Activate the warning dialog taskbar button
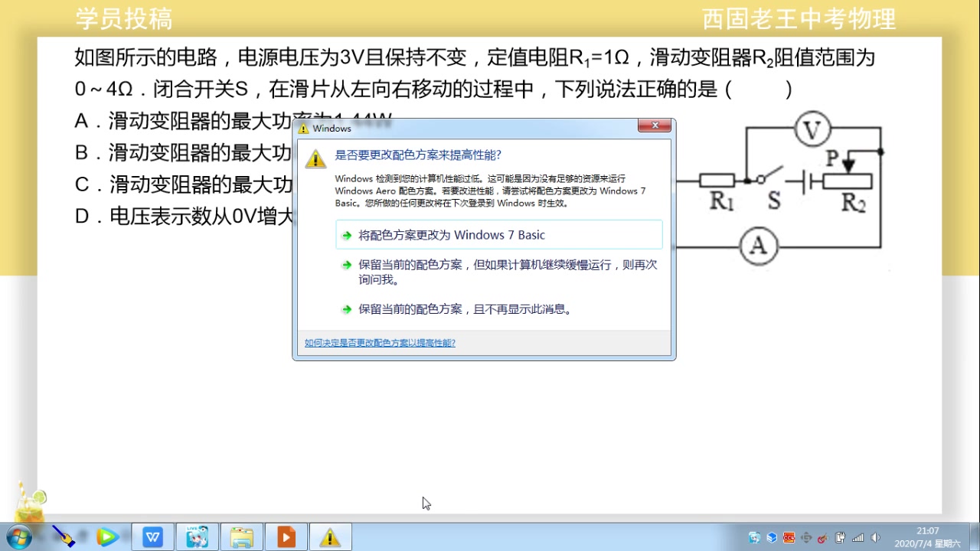 [x=330, y=537]
